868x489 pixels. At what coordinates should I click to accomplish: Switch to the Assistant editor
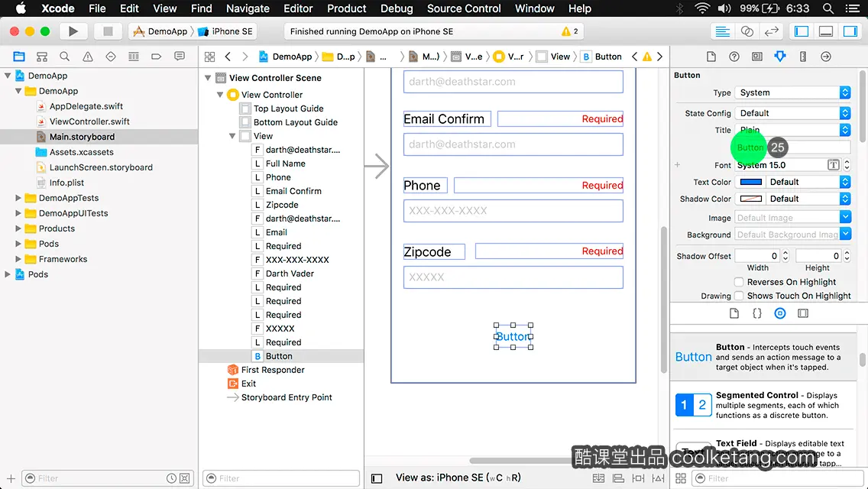(x=747, y=31)
